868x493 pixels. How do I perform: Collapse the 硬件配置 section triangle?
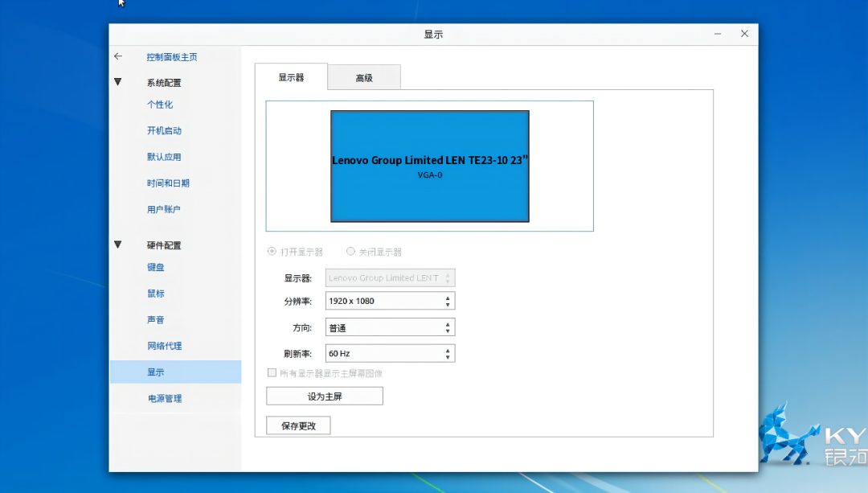point(118,244)
